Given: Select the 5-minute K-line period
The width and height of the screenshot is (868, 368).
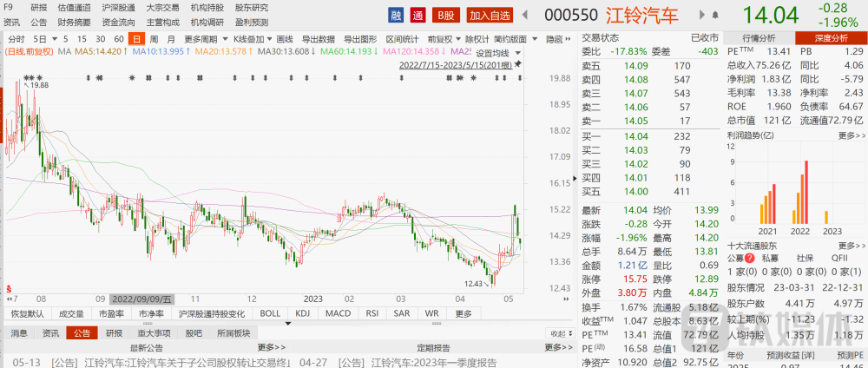Looking at the screenshot, I should (66, 39).
